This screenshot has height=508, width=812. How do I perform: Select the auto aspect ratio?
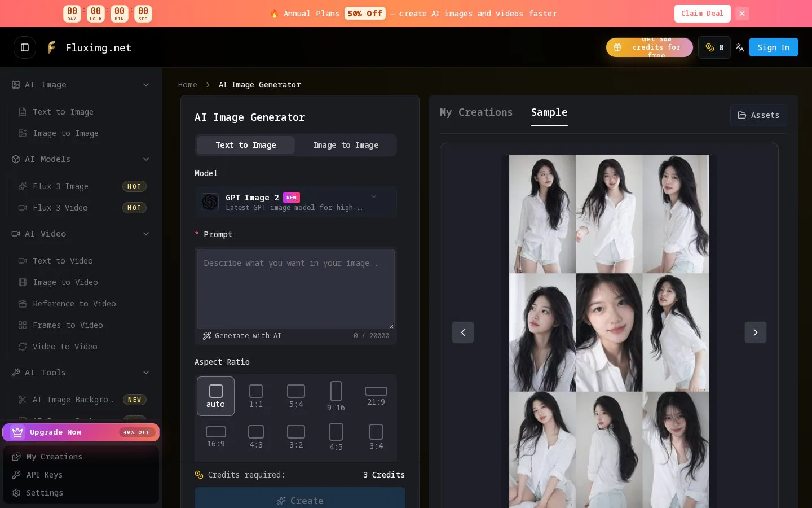215,396
